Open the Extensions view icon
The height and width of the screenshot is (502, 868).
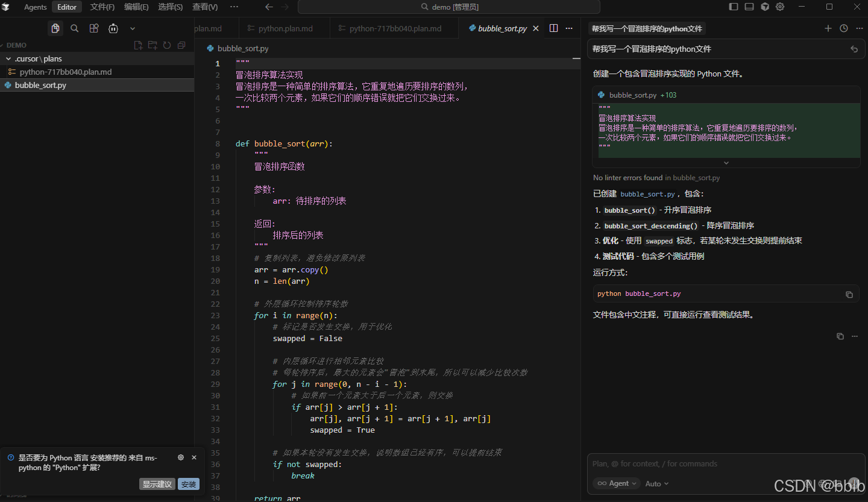[94, 28]
